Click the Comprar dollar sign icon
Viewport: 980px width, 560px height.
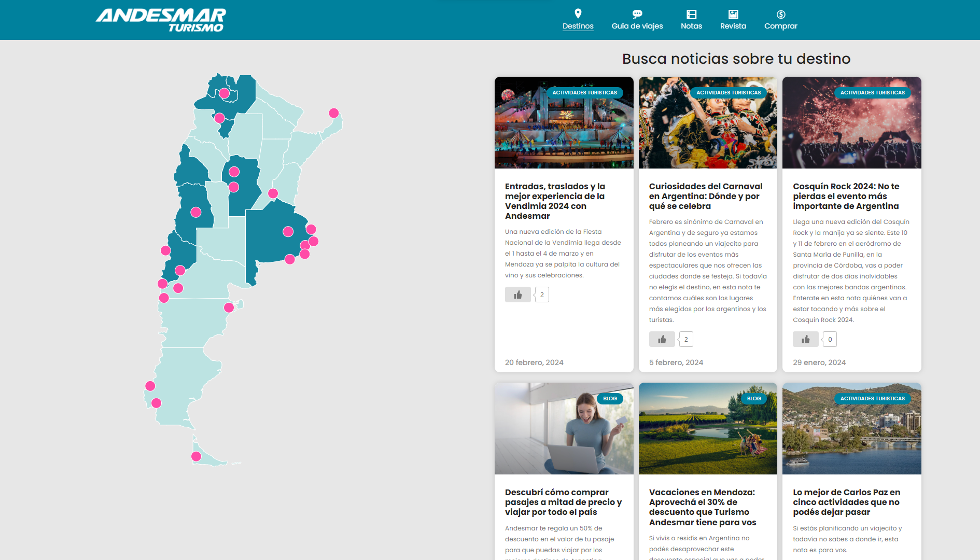(x=781, y=14)
